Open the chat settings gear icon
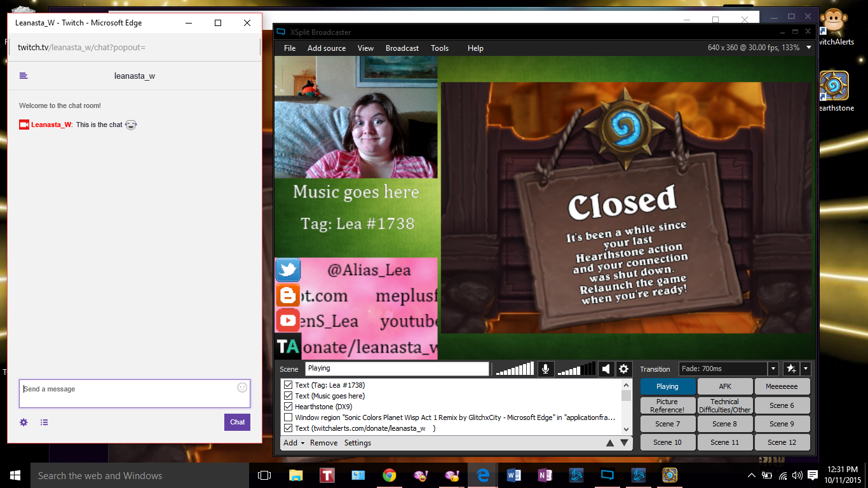 point(24,422)
